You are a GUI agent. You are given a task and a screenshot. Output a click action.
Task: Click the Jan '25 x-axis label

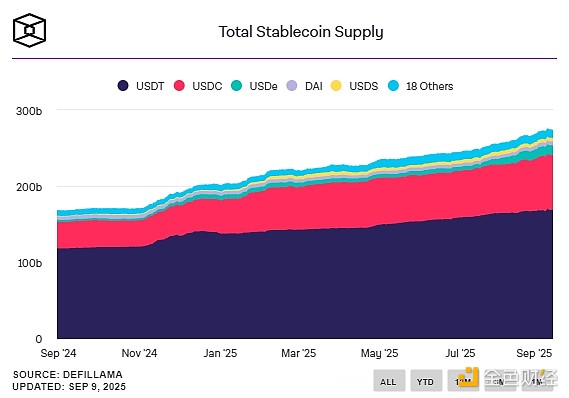coord(220,353)
